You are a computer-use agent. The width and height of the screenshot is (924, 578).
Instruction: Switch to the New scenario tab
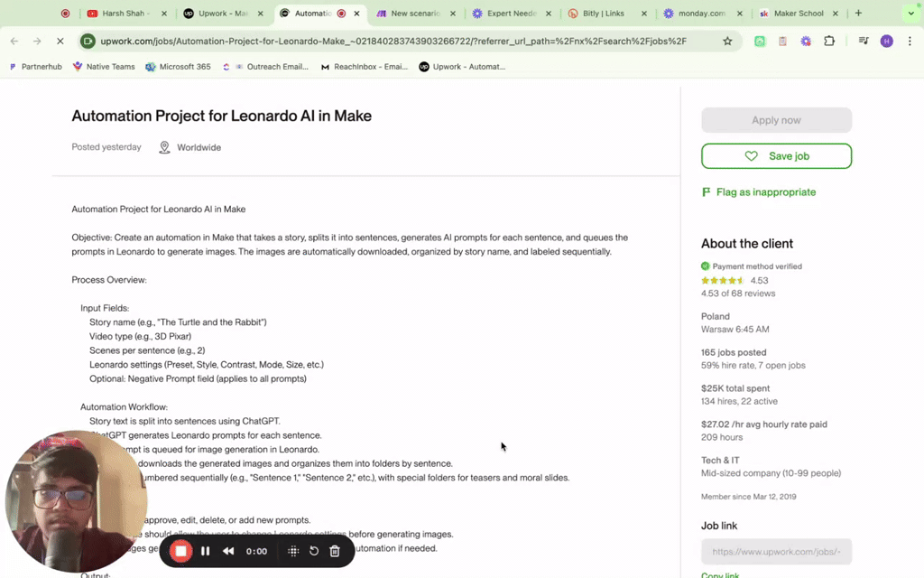(415, 14)
